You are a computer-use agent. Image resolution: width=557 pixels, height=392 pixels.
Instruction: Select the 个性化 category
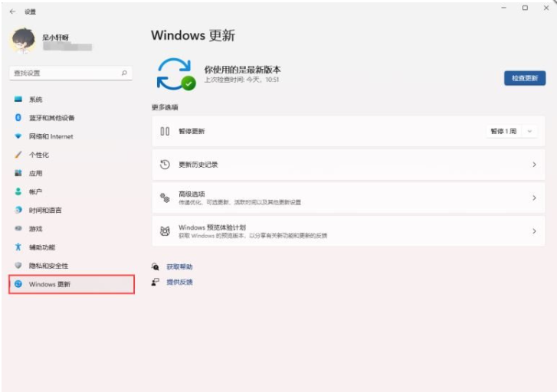tap(70, 155)
